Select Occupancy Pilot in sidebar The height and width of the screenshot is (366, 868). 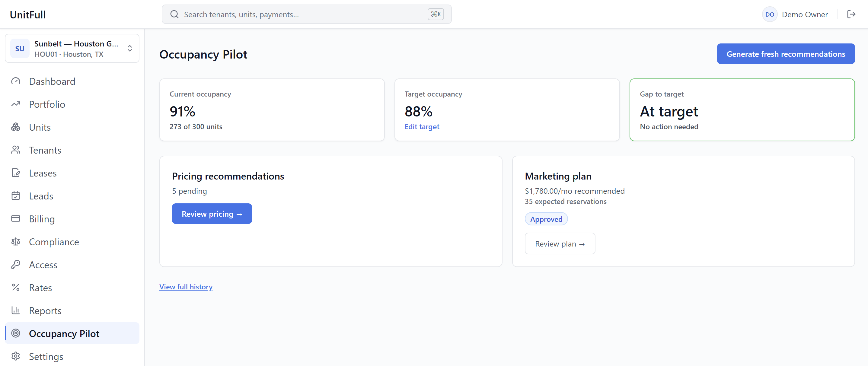72,333
